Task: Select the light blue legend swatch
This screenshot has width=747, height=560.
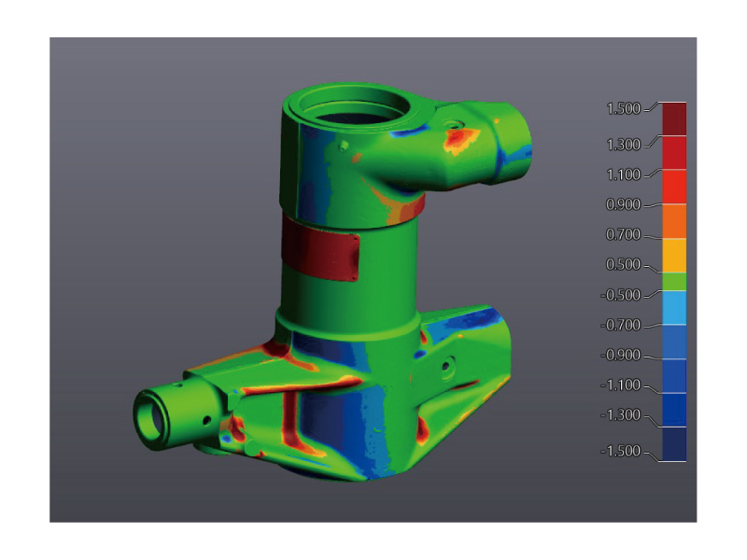Action: [x=674, y=307]
